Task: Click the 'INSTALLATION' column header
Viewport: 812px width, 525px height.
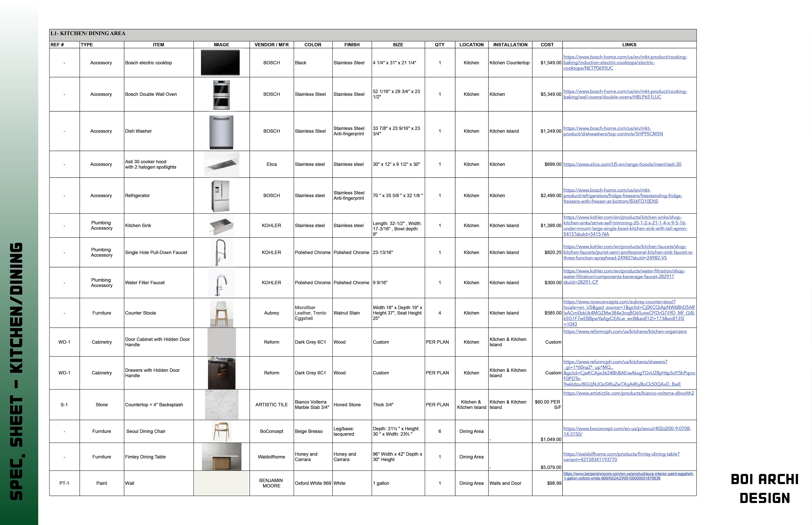Action: [x=510, y=45]
